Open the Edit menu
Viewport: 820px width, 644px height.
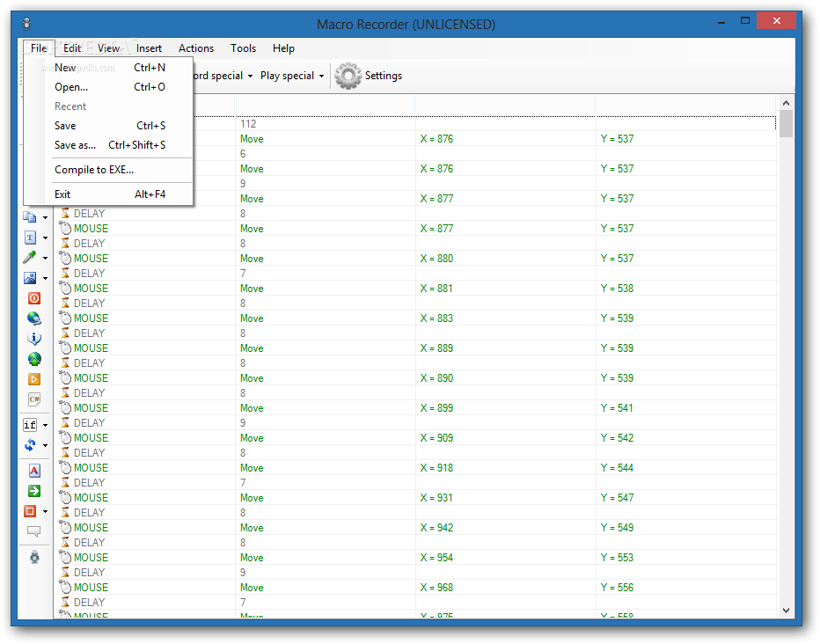72,48
